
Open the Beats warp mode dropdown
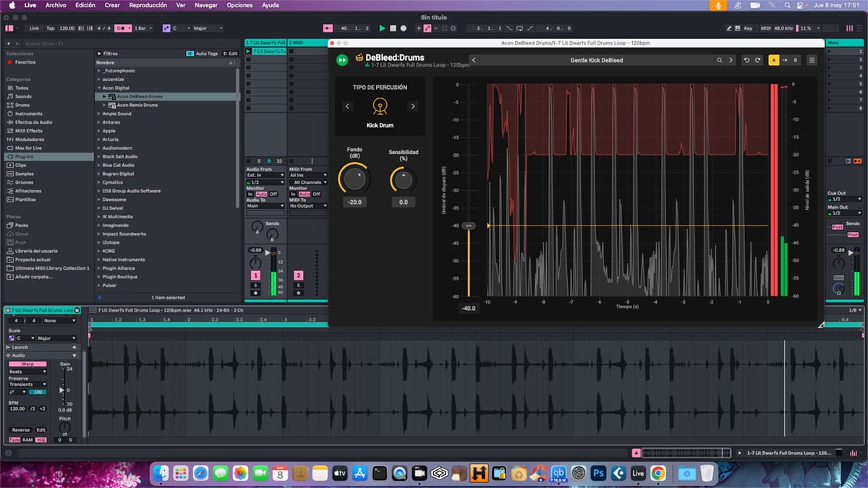[x=27, y=372]
